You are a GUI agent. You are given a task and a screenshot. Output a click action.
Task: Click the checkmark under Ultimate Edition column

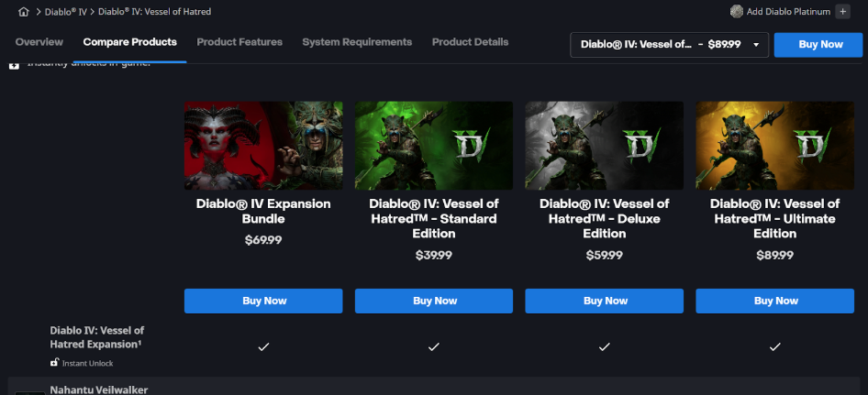coord(775,346)
